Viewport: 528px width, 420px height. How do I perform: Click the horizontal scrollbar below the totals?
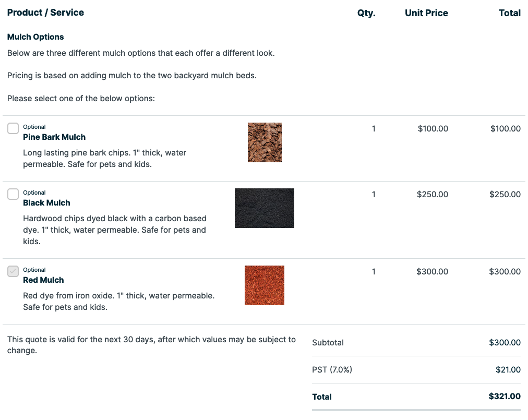(x=416, y=411)
